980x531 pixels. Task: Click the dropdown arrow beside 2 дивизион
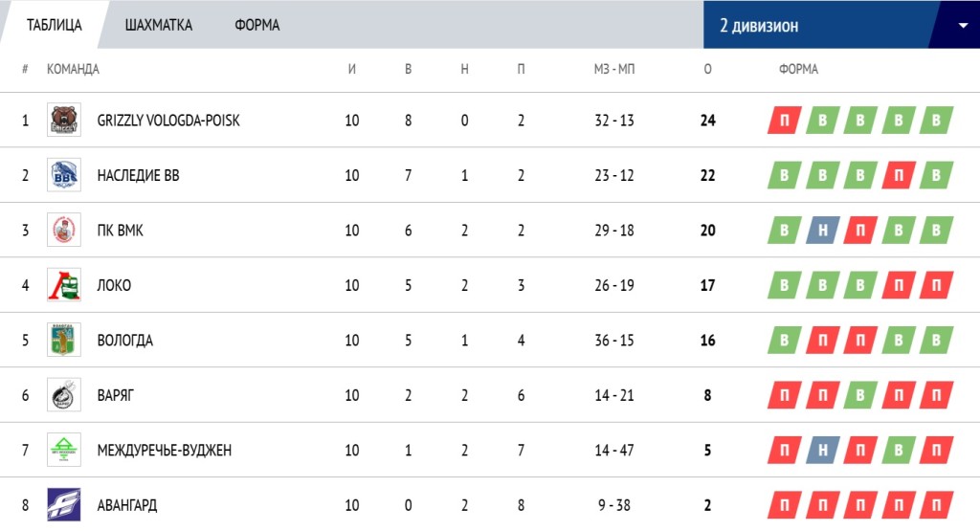(963, 26)
